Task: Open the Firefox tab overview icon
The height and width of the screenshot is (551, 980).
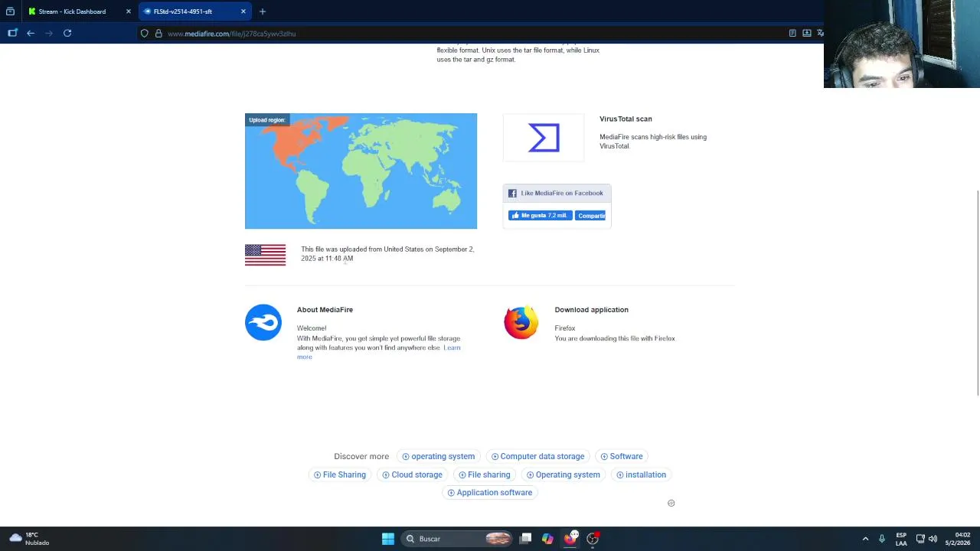Action: [x=10, y=11]
